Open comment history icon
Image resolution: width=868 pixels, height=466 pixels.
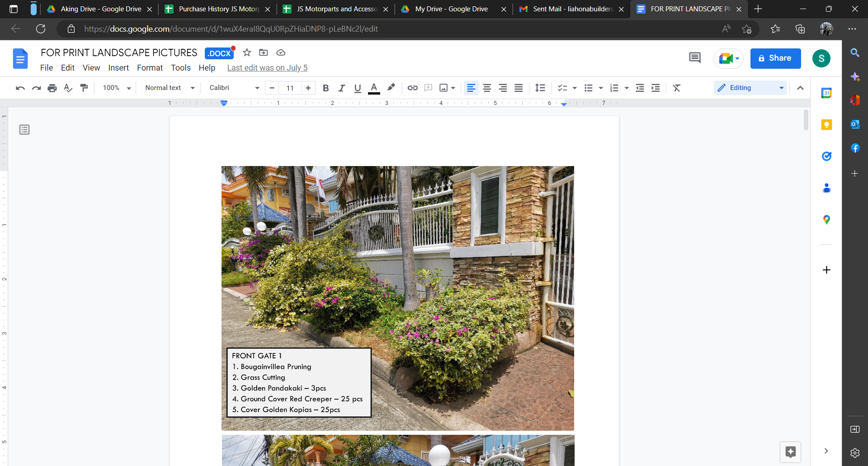(x=694, y=58)
